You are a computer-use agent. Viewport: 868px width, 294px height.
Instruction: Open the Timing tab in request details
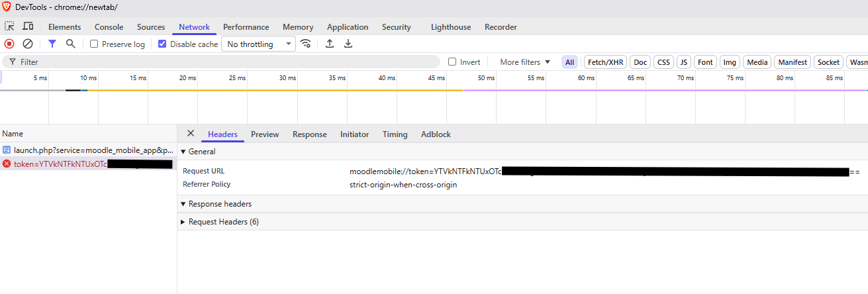(x=395, y=134)
